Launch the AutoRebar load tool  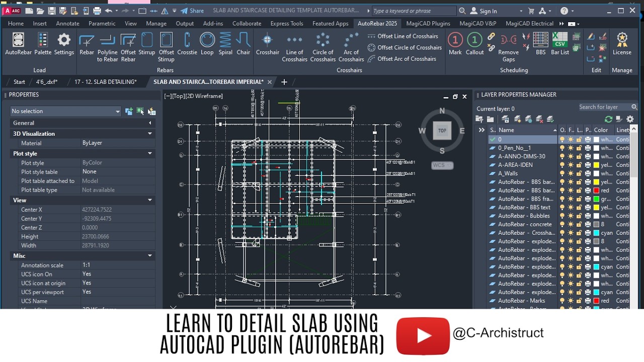pyautogui.click(x=18, y=44)
